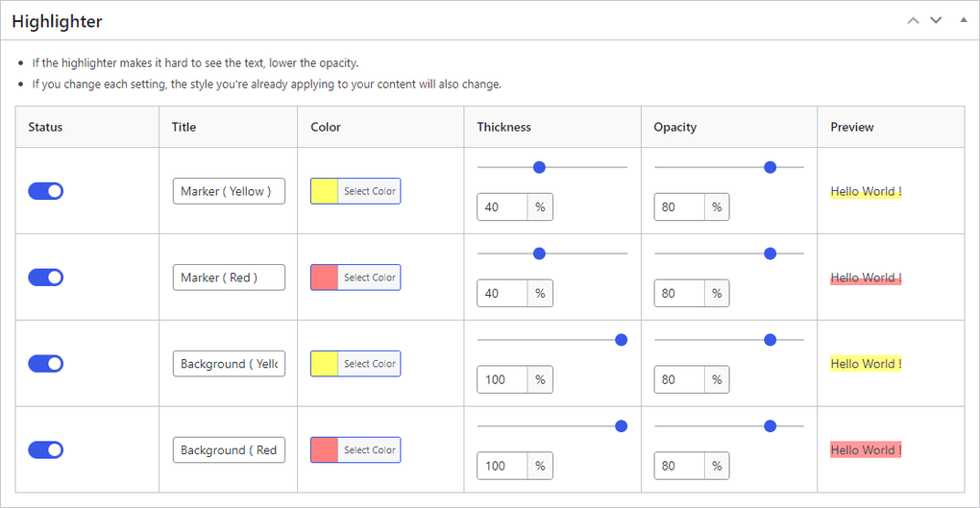Click red swatch in Background (Red) row
The image size is (980, 508).
pos(325,450)
